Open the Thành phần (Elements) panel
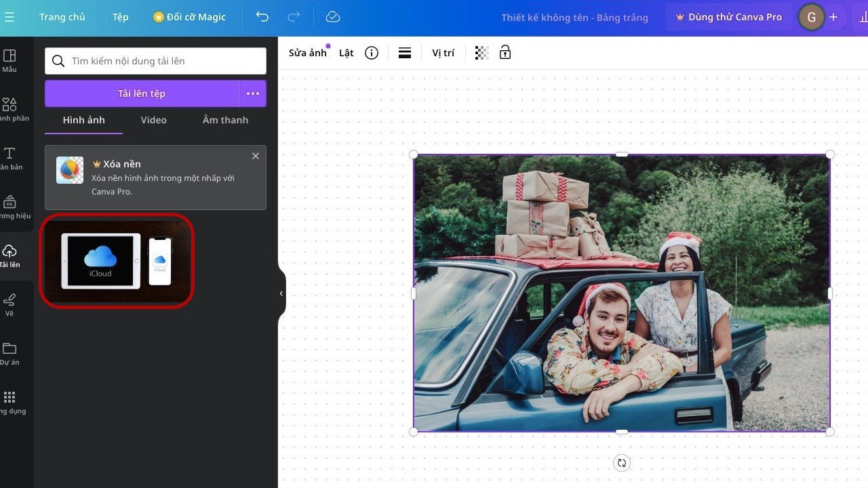The width and height of the screenshot is (868, 488). (x=10, y=108)
